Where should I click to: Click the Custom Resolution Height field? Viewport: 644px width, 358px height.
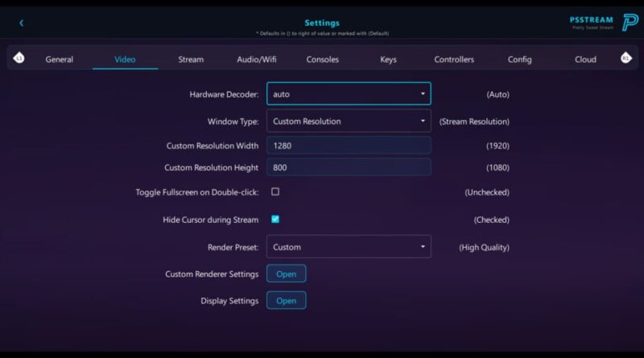click(349, 167)
